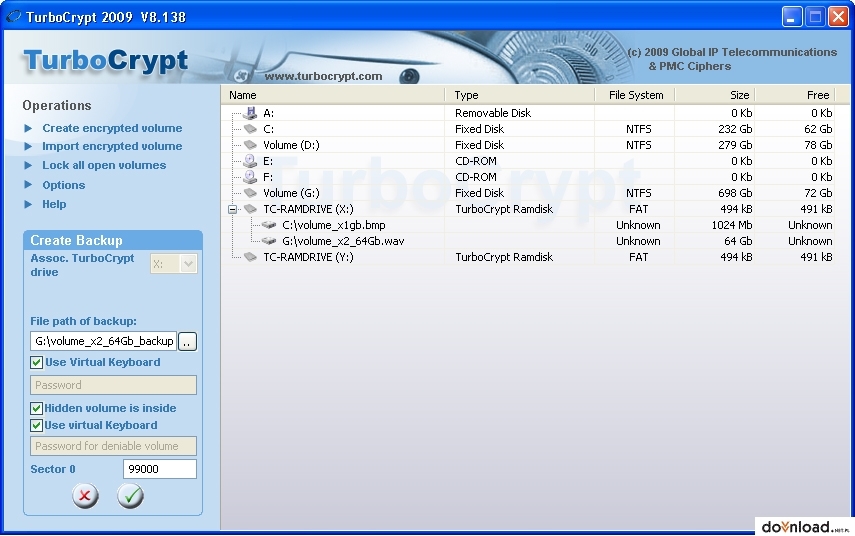The image size is (855, 536).
Task: Click the arrow beside Lock all open volumes
Action: [x=28, y=165]
